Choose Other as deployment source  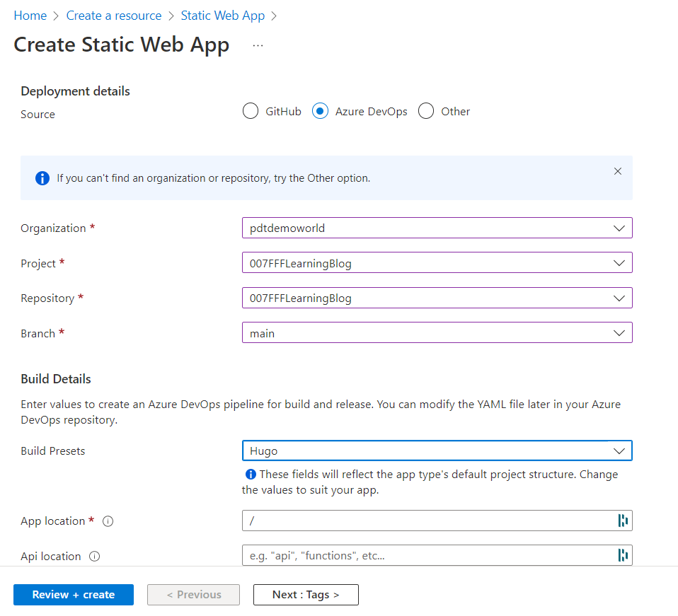tap(426, 112)
